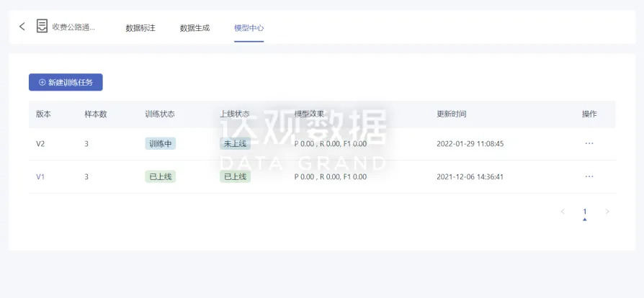This screenshot has height=298, width=644.
Task: Switch to the 数据标注 tab
Action: click(x=140, y=28)
